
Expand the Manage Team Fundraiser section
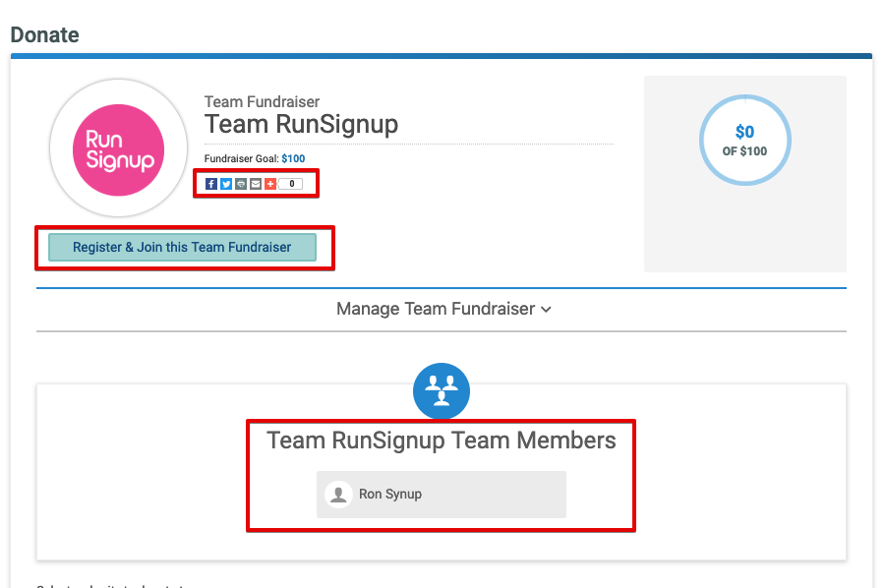click(436, 309)
